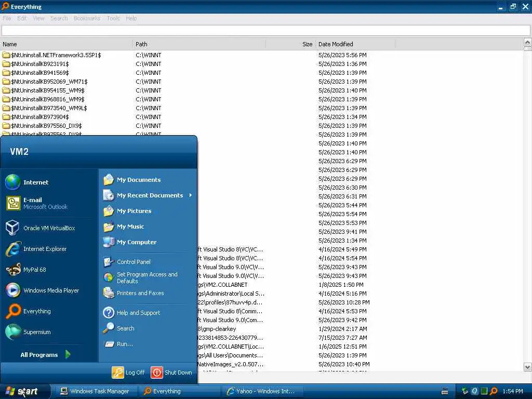Click the Shut Down button
The height and width of the screenshot is (399, 532).
tap(171, 373)
